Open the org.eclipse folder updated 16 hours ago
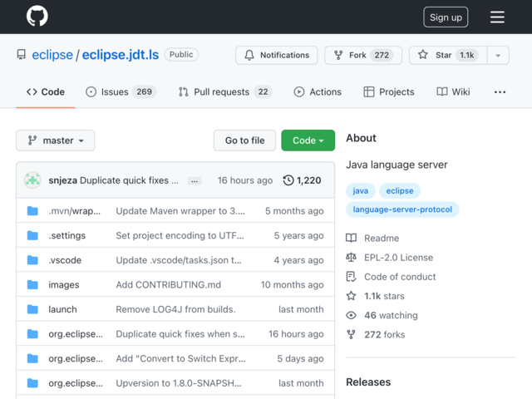The image size is (532, 399). pos(76,334)
